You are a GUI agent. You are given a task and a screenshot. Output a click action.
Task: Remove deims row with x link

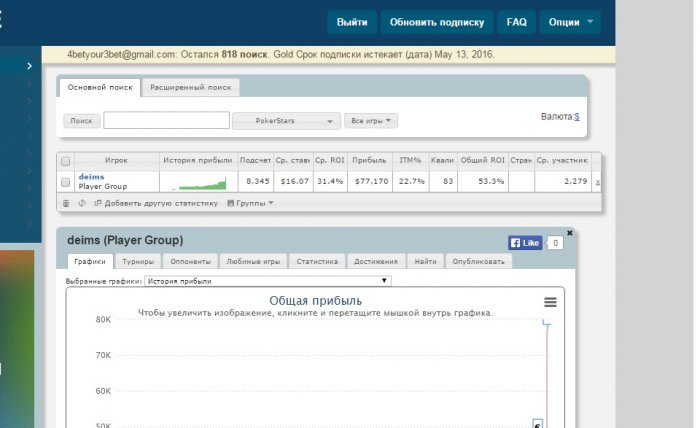pos(597,182)
